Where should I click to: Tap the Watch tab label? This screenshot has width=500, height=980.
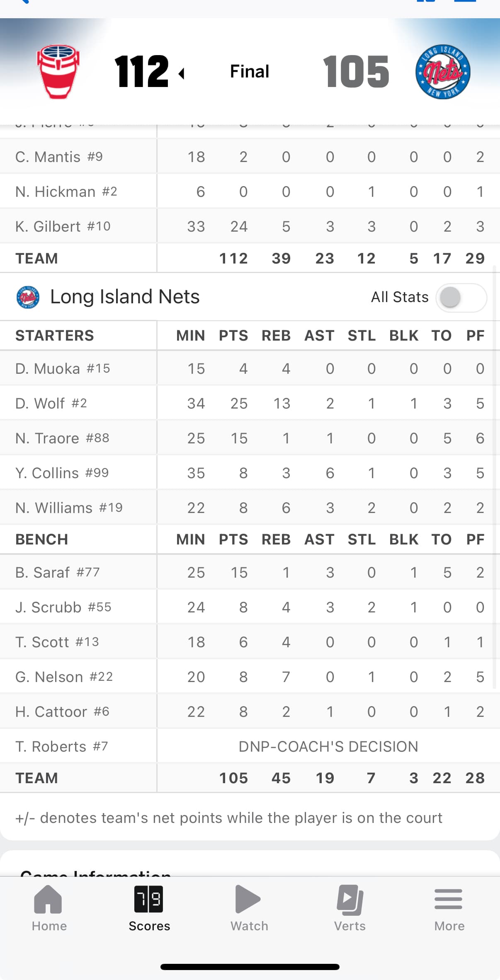coord(249,926)
